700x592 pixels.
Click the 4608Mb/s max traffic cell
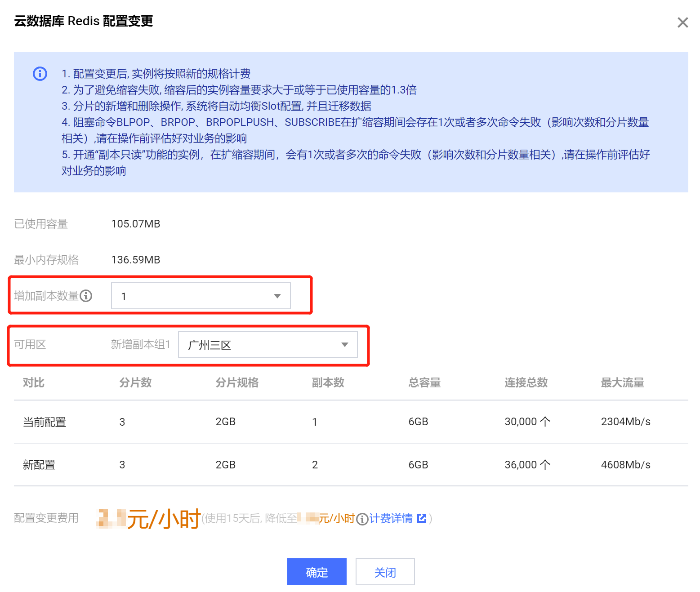[626, 465]
